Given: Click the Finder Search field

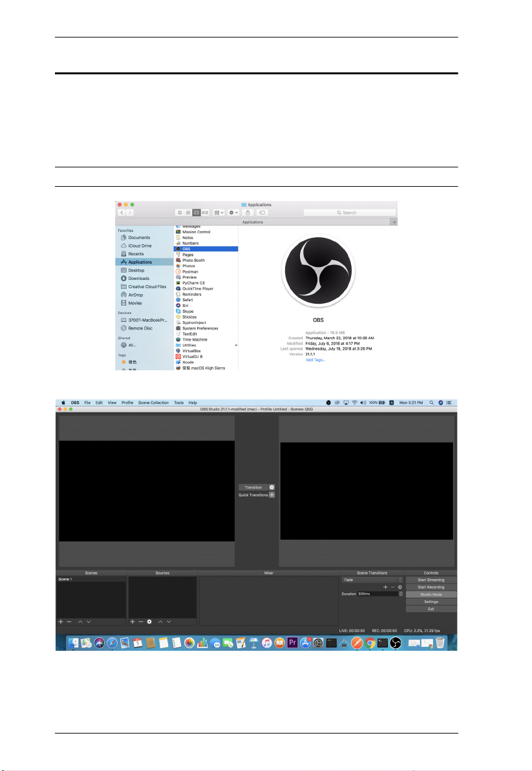Looking at the screenshot, I should point(350,213).
